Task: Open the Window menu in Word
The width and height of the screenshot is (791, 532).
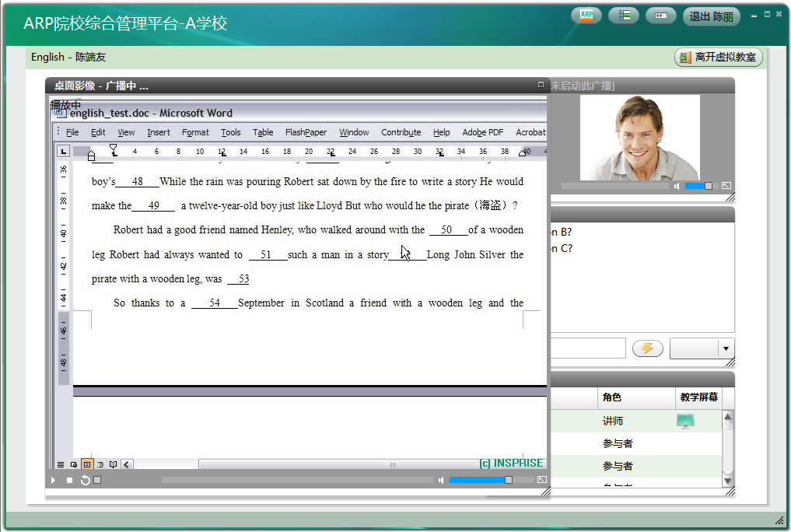Action: pyautogui.click(x=354, y=132)
